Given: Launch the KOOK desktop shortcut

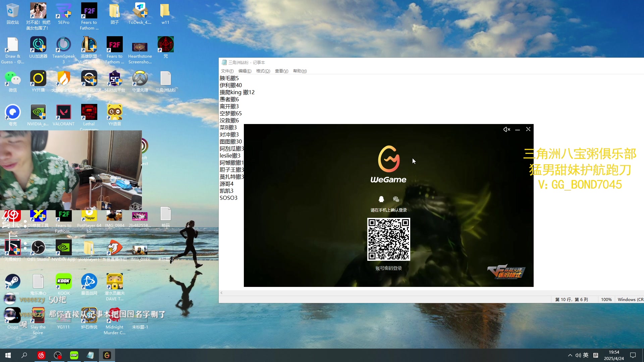Looking at the screenshot, I should tap(64, 285).
